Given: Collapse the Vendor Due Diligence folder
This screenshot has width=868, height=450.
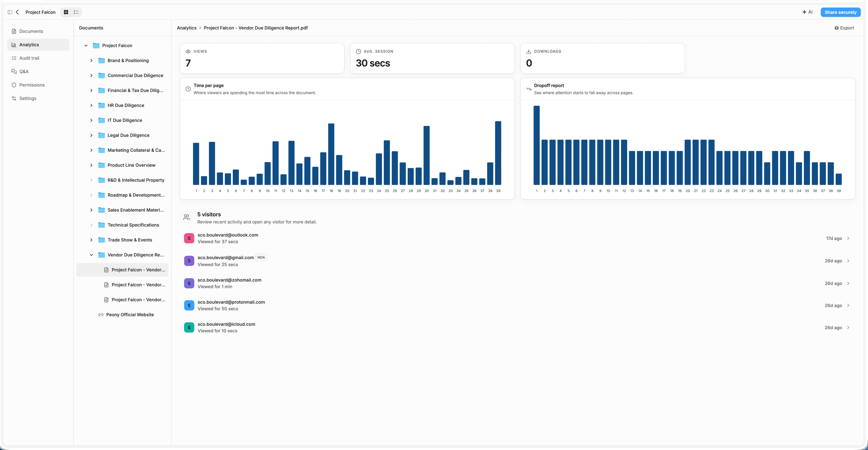Looking at the screenshot, I should [91, 255].
